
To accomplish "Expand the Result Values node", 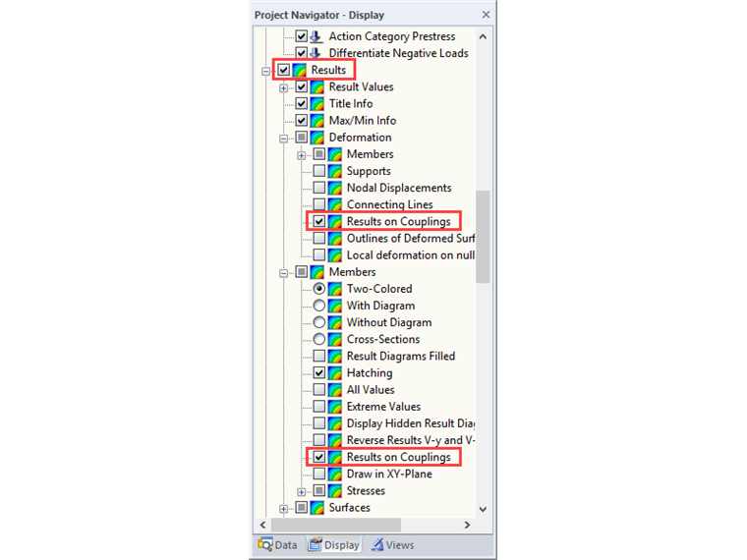I will (283, 88).
